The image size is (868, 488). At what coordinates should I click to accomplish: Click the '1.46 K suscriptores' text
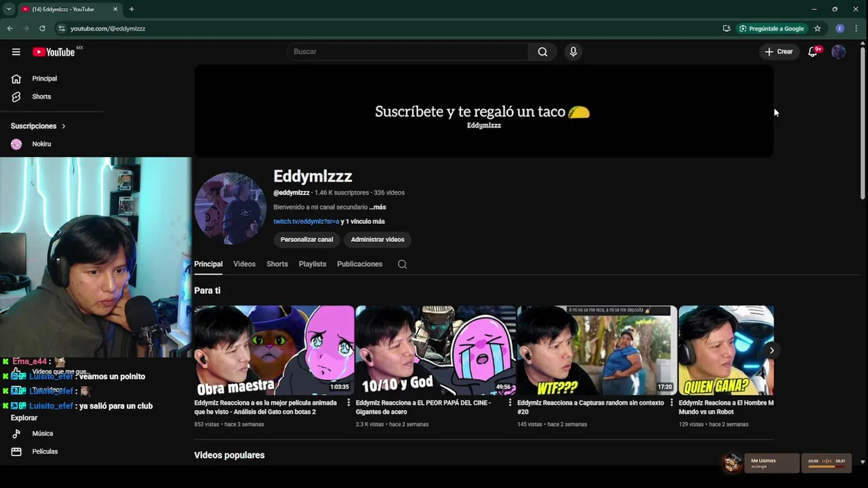coord(342,193)
